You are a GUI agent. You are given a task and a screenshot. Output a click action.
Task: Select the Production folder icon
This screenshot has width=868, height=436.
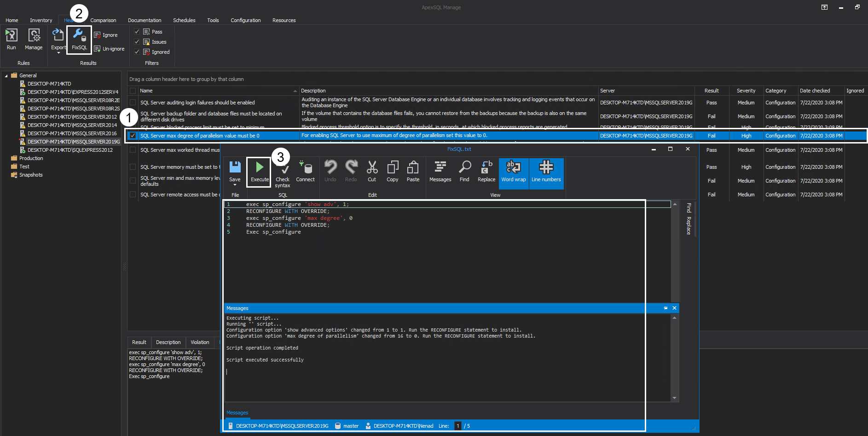pos(14,158)
